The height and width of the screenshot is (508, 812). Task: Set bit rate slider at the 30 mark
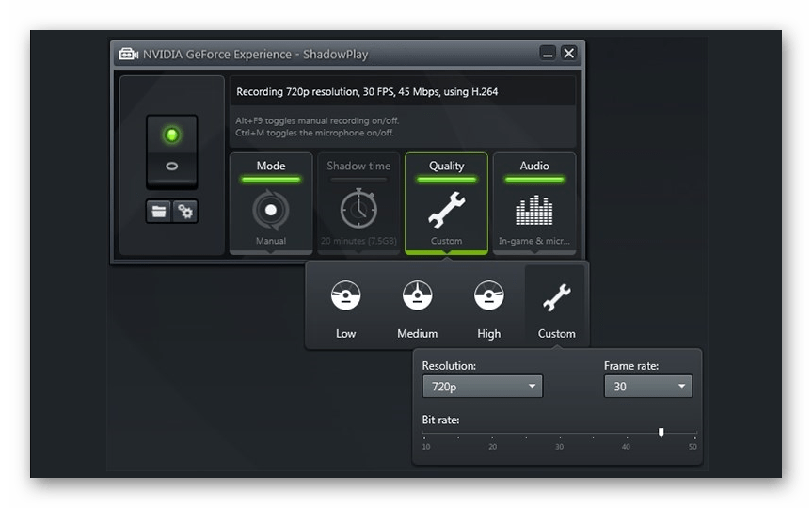(x=559, y=434)
